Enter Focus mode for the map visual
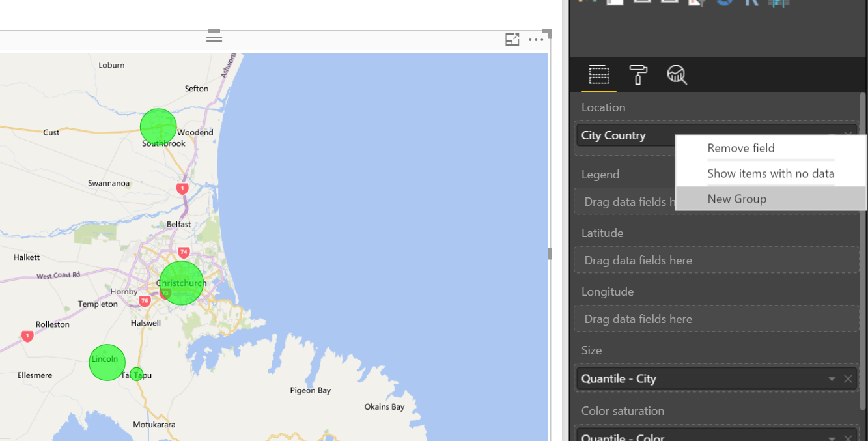The height and width of the screenshot is (441, 868). coord(512,40)
